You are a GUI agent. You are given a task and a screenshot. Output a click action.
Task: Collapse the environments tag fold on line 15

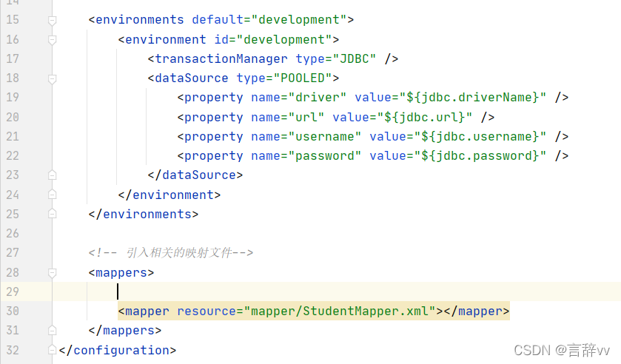tap(52, 20)
